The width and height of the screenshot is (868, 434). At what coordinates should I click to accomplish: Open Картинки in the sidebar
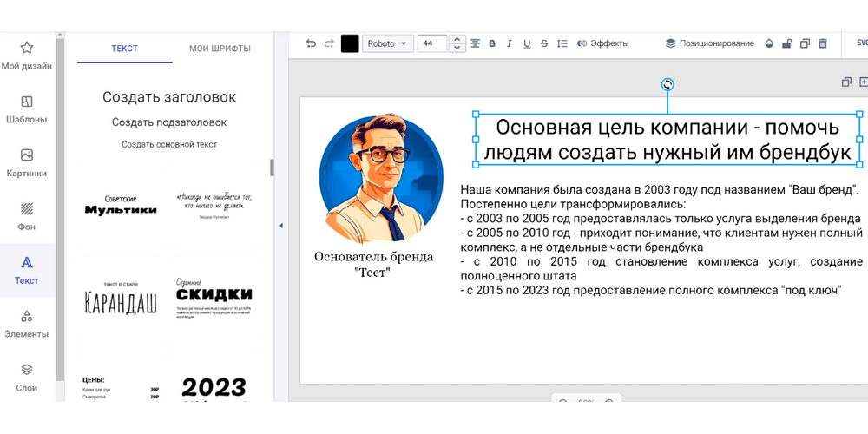point(27,163)
